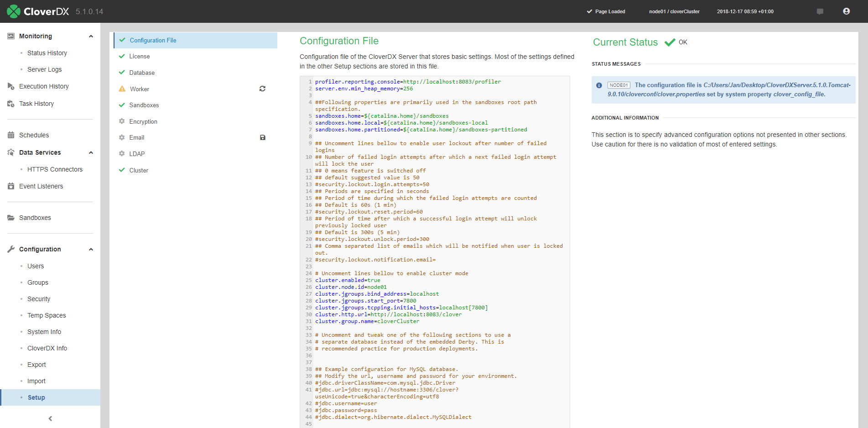
Task: Click the Schedules calendar icon
Action: coord(11,135)
